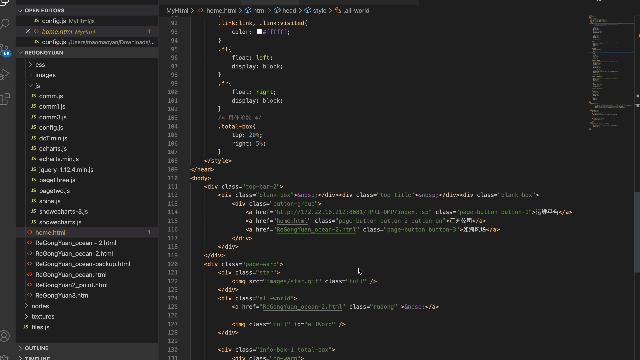Open echarts.js in the file tree

(x=53, y=149)
